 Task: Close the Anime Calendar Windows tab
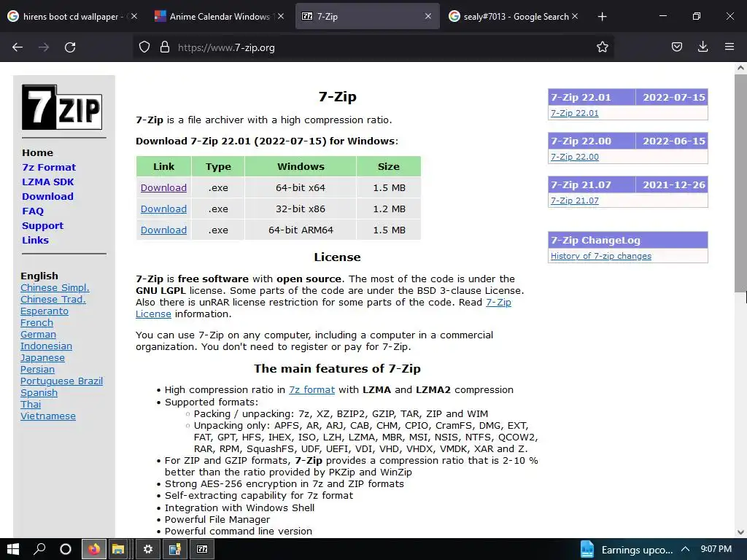click(x=281, y=16)
